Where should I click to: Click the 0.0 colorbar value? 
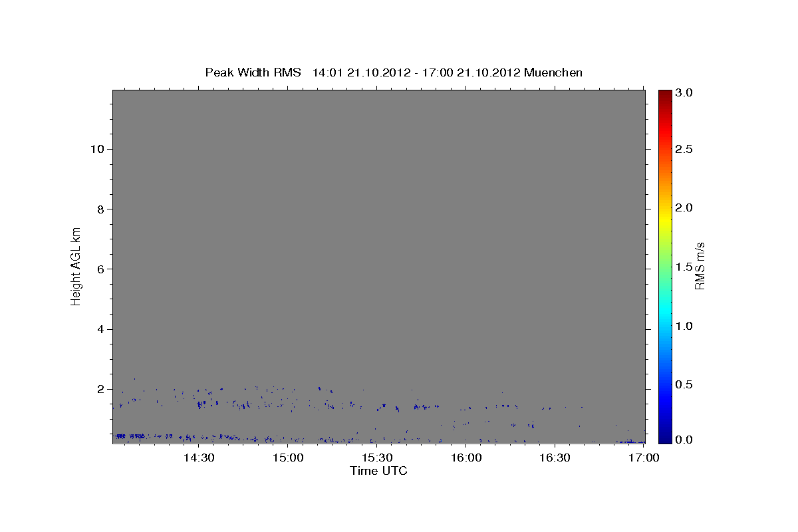tap(684, 440)
